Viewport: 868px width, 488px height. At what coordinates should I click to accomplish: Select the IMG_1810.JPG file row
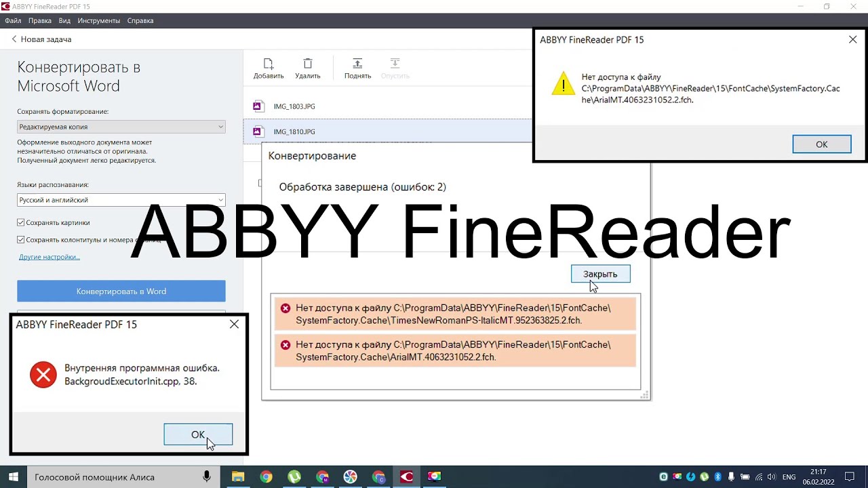(x=388, y=131)
